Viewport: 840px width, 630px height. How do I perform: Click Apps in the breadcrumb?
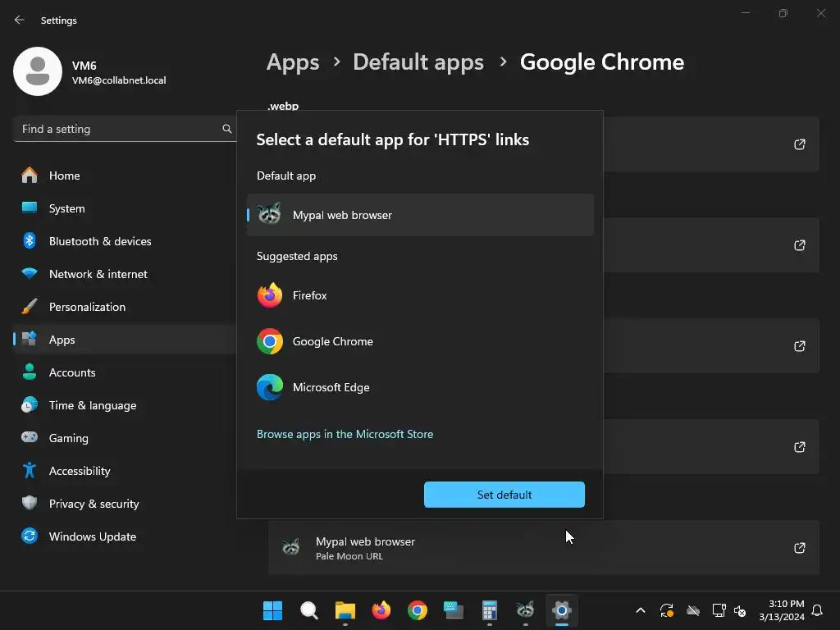click(x=293, y=62)
